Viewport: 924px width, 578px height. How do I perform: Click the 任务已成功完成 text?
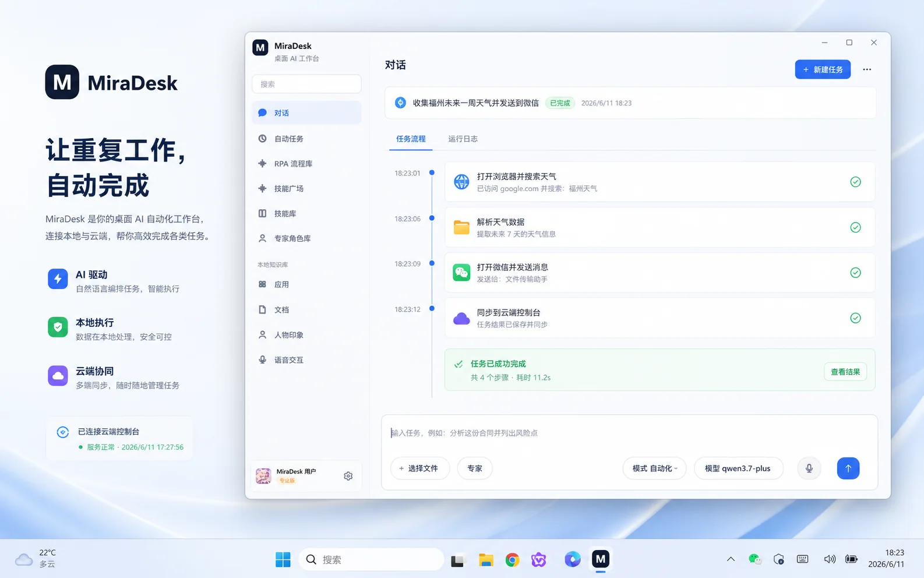click(498, 364)
